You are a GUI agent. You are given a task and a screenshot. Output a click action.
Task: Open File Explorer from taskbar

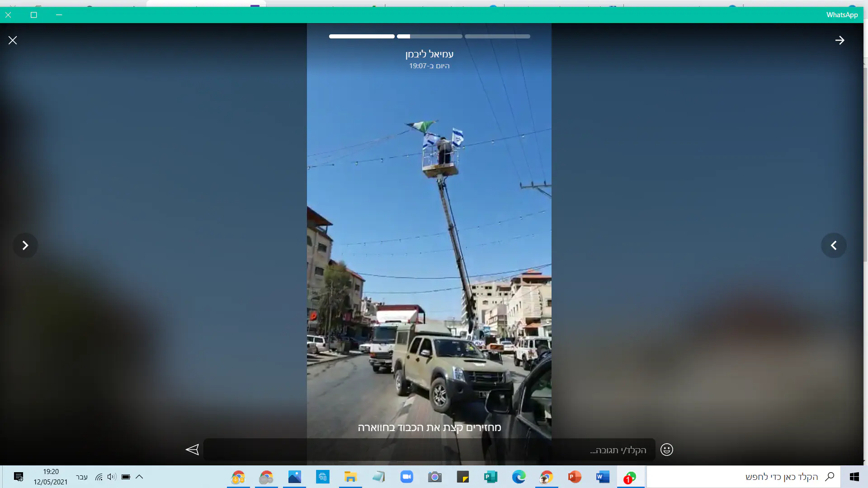[x=350, y=477]
